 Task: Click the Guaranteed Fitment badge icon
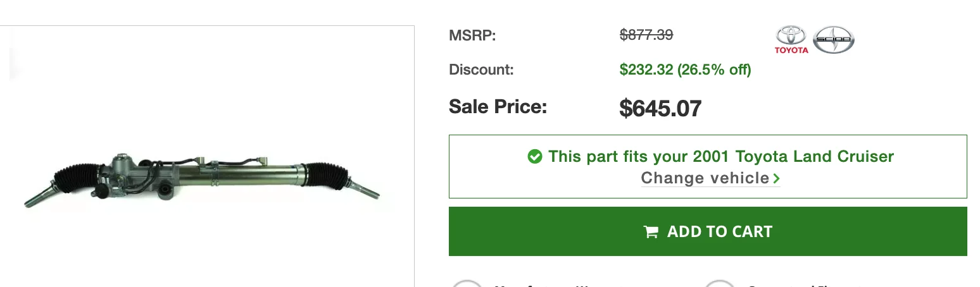click(x=719, y=283)
